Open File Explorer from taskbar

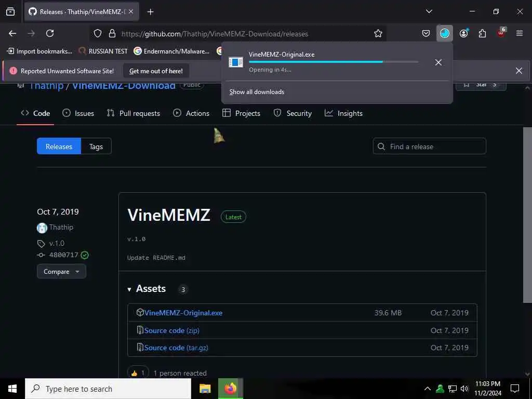[x=205, y=389]
